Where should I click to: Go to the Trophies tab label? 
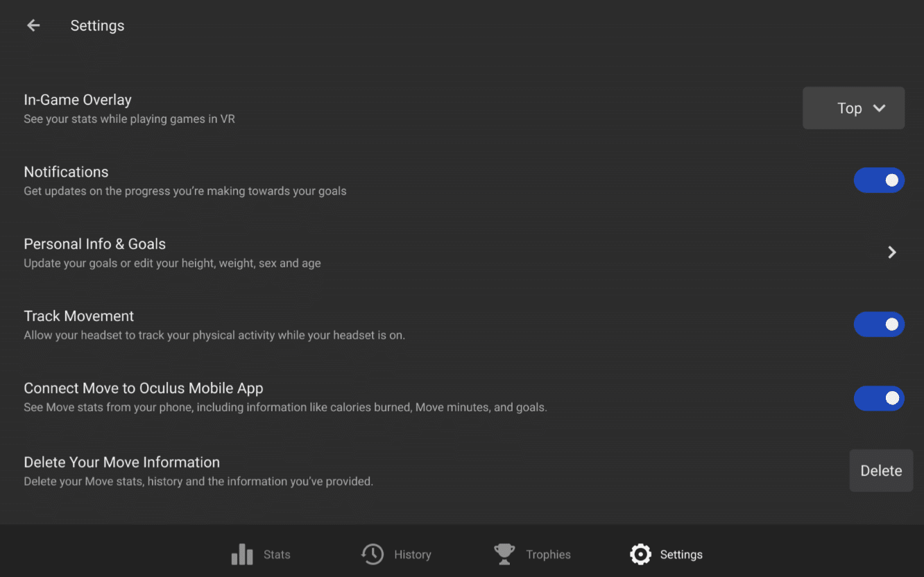(x=548, y=555)
